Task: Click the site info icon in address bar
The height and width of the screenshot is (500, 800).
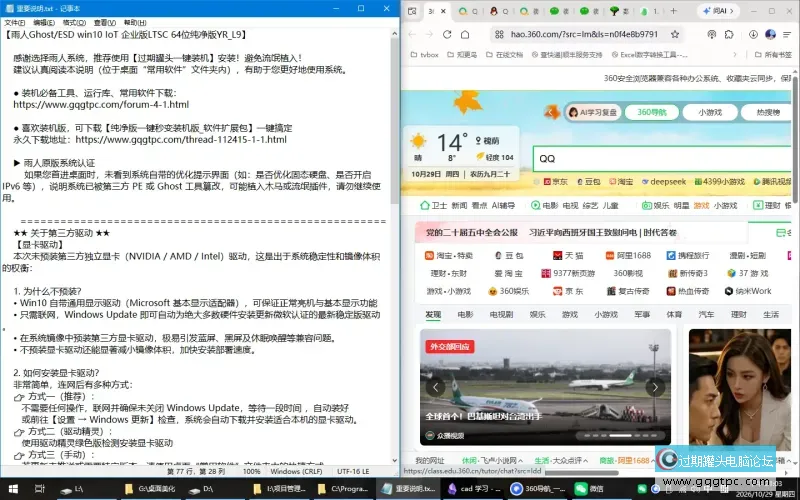Action: (x=499, y=34)
